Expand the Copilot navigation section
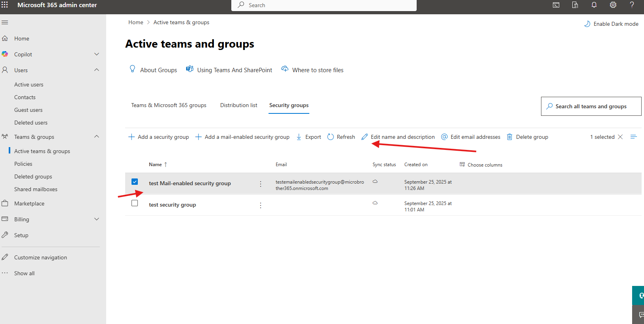644x324 pixels. pyautogui.click(x=97, y=54)
